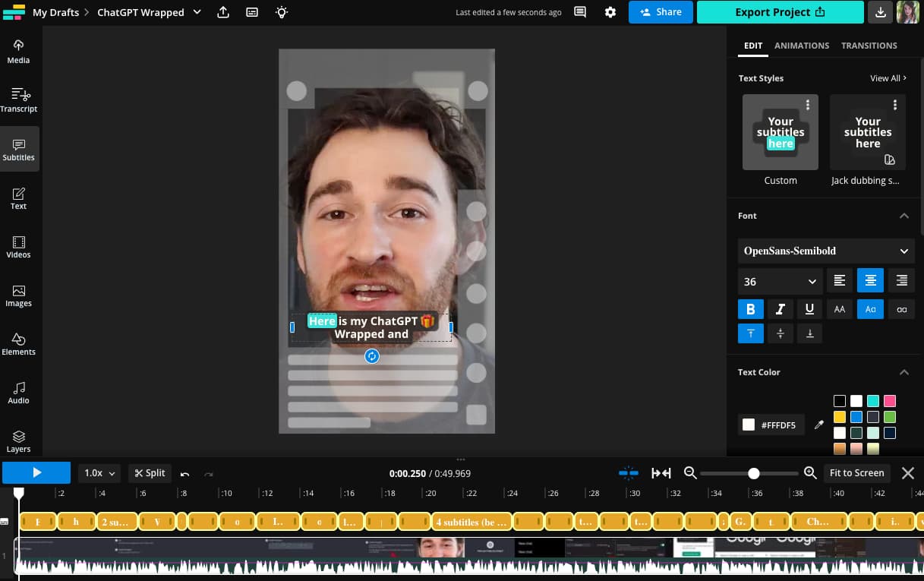The image size is (924, 581).
Task: Align text vertically to middle
Action: (781, 333)
